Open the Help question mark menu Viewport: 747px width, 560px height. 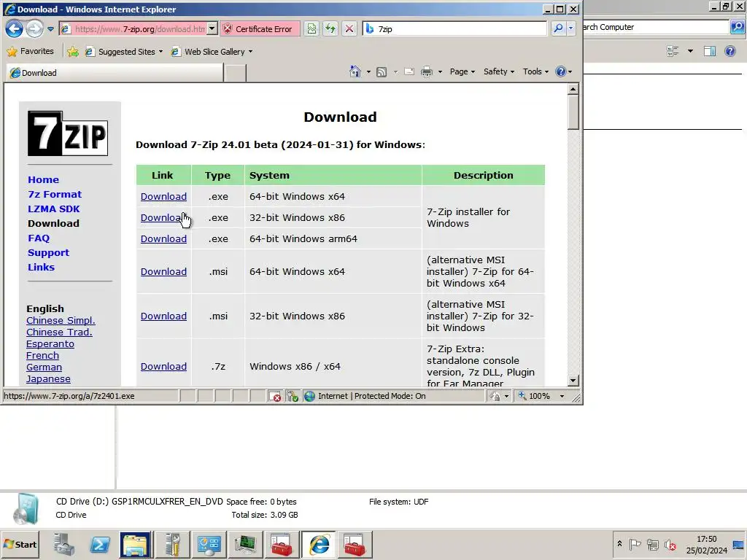tap(564, 71)
